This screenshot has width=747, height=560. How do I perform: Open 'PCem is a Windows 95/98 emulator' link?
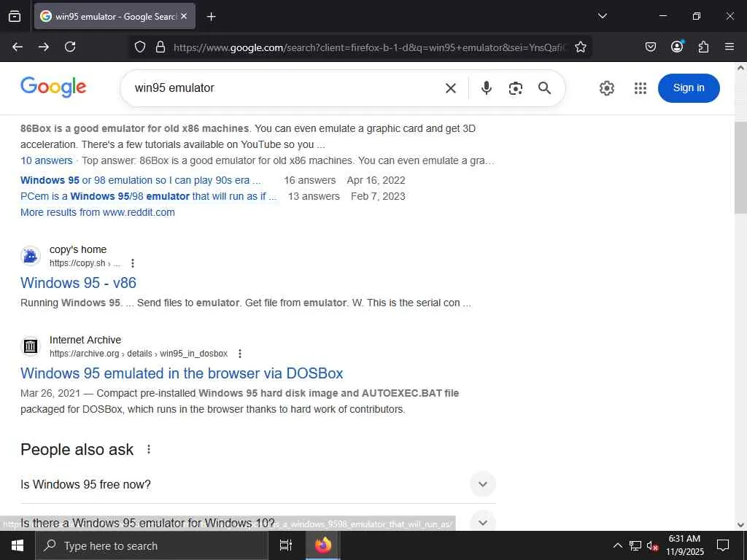[x=148, y=196]
